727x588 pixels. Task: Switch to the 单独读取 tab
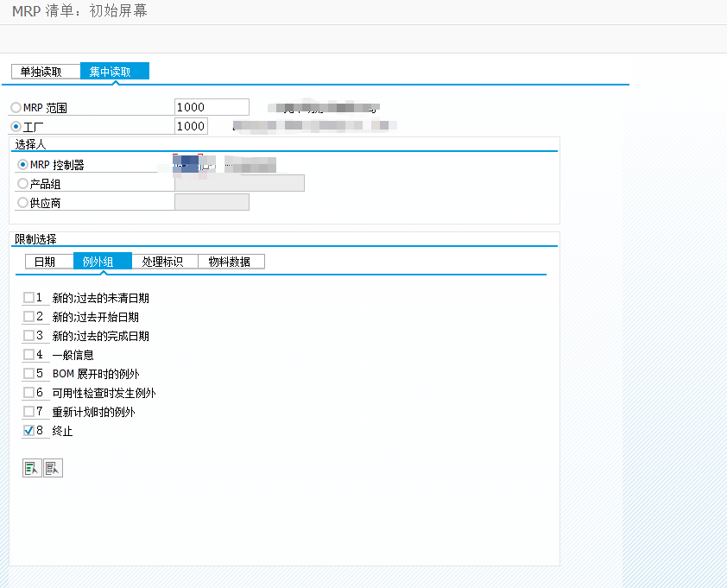pyautogui.click(x=43, y=71)
